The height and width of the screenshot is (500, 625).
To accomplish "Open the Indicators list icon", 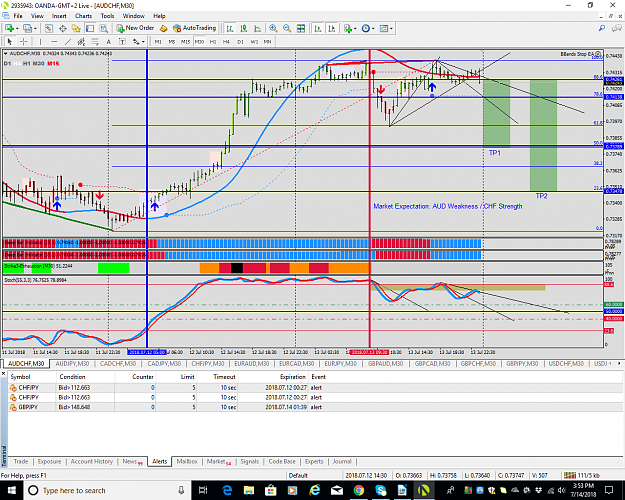I will pos(348,28).
